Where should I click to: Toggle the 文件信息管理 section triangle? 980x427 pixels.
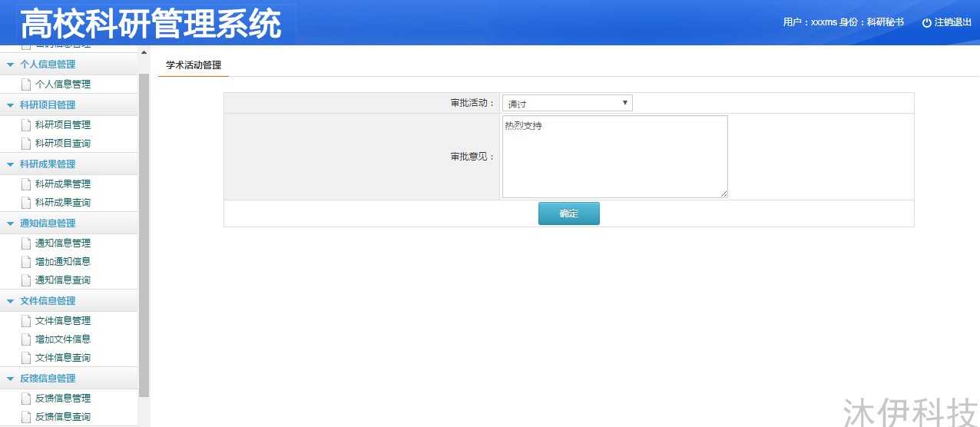pyautogui.click(x=11, y=301)
